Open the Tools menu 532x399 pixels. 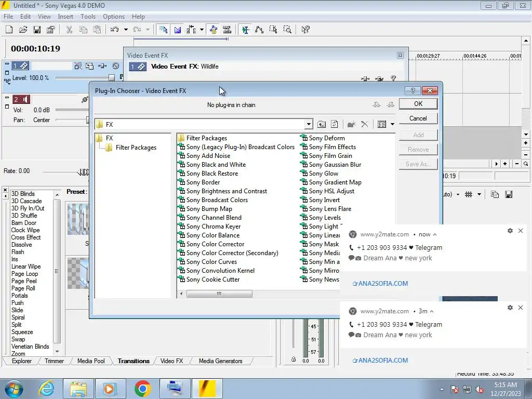[88, 16]
